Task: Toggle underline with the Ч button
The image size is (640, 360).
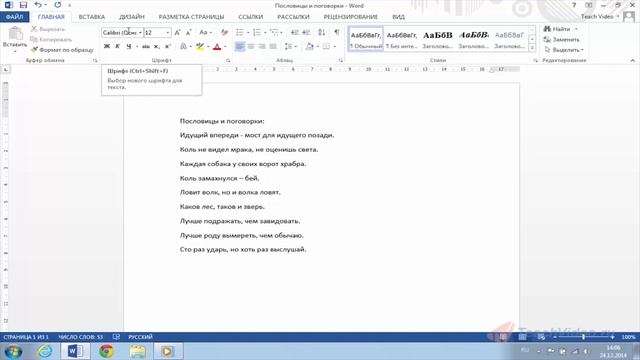Action: pyautogui.click(x=129, y=47)
